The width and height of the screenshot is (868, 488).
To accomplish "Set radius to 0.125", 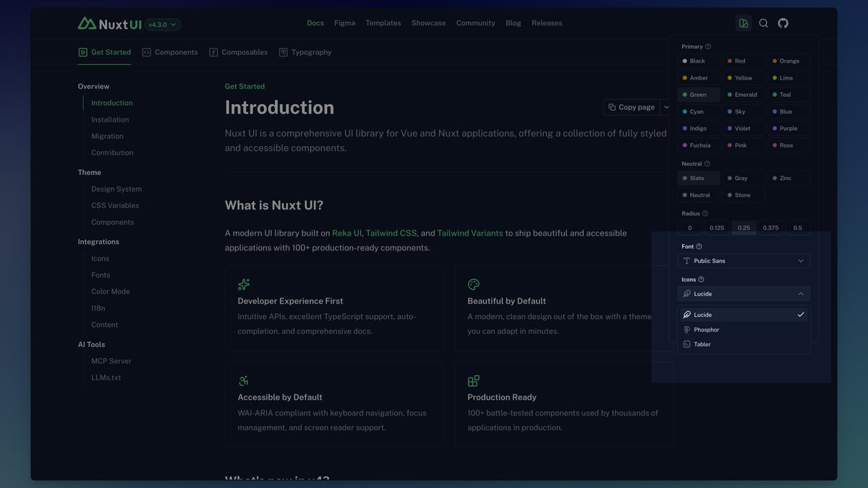I will [717, 228].
